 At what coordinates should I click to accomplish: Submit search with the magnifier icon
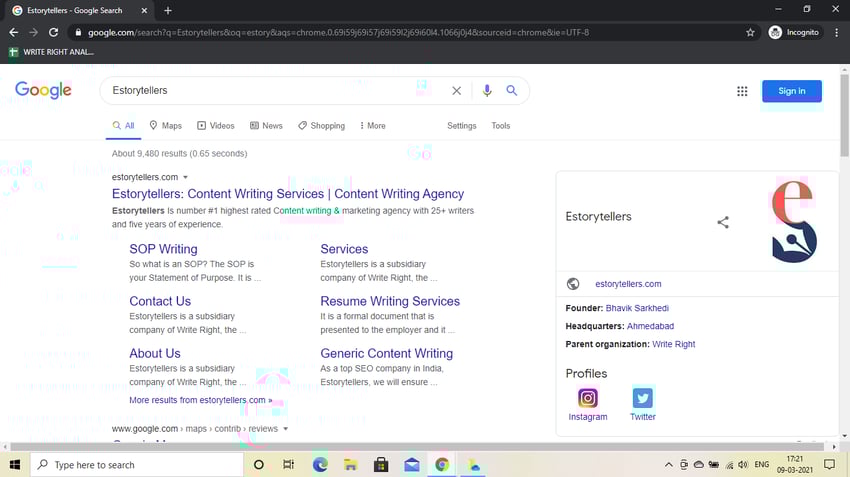click(512, 91)
